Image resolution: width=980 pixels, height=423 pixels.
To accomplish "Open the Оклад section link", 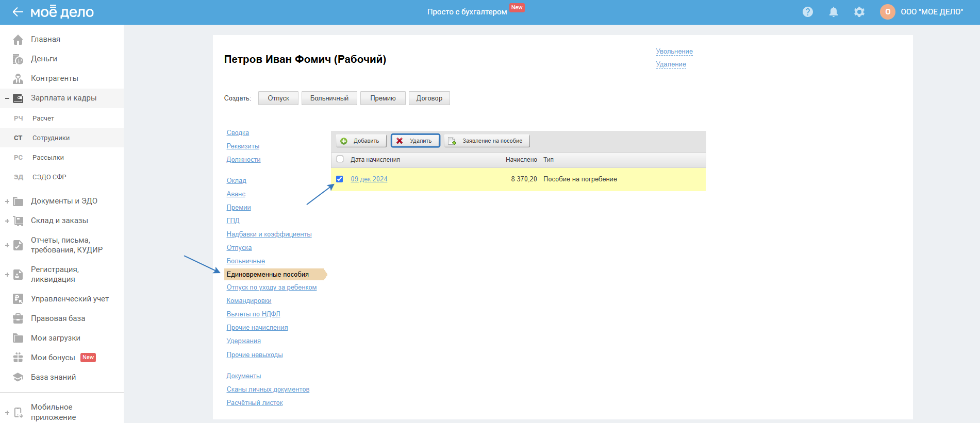I will [237, 181].
